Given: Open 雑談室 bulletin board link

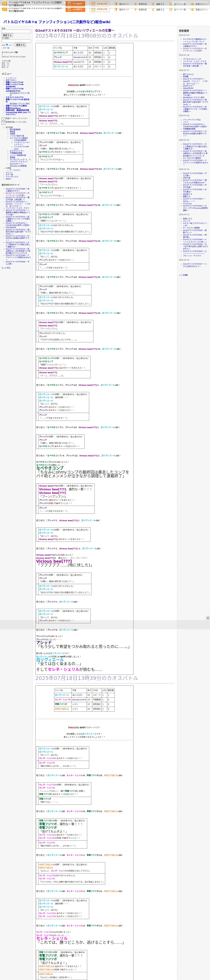Looking at the screenshot, I should tap(13, 132).
